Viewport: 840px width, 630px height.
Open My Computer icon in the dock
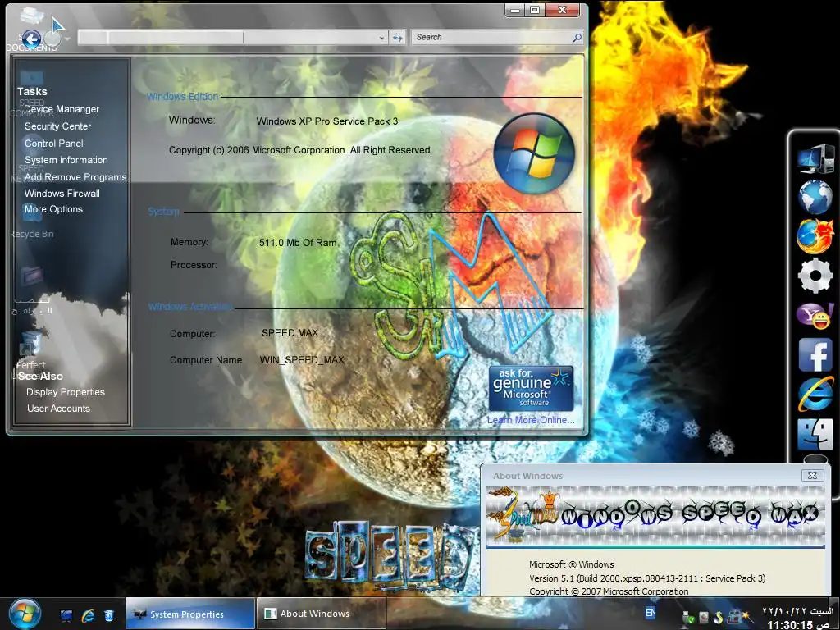click(815, 158)
